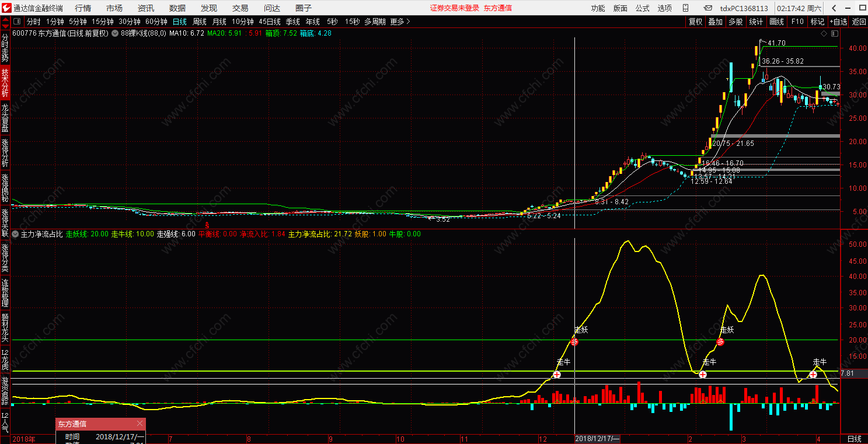The width and height of the screenshot is (868, 444).
Task: Open the mobile phone icon in top bar
Action: tap(686, 8)
